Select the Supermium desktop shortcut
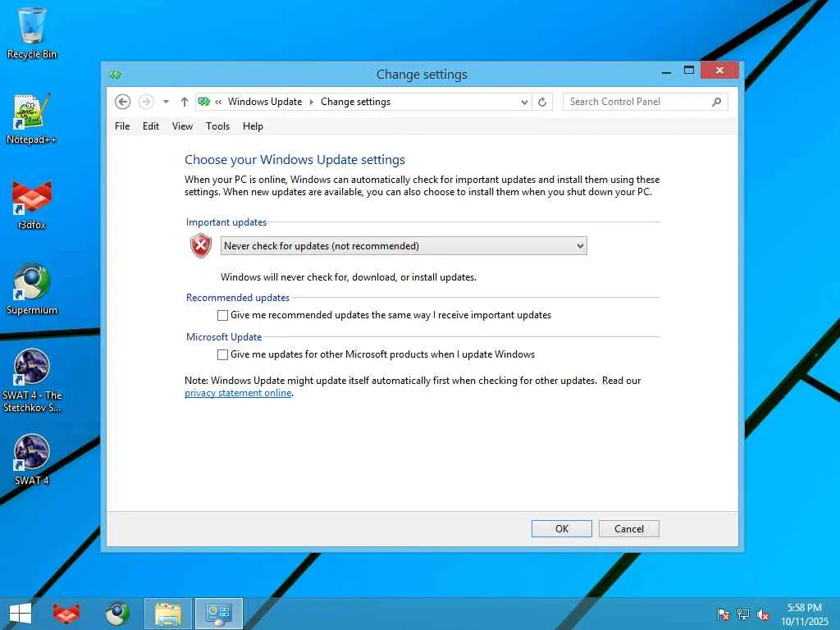This screenshot has width=840, height=630. point(32,290)
